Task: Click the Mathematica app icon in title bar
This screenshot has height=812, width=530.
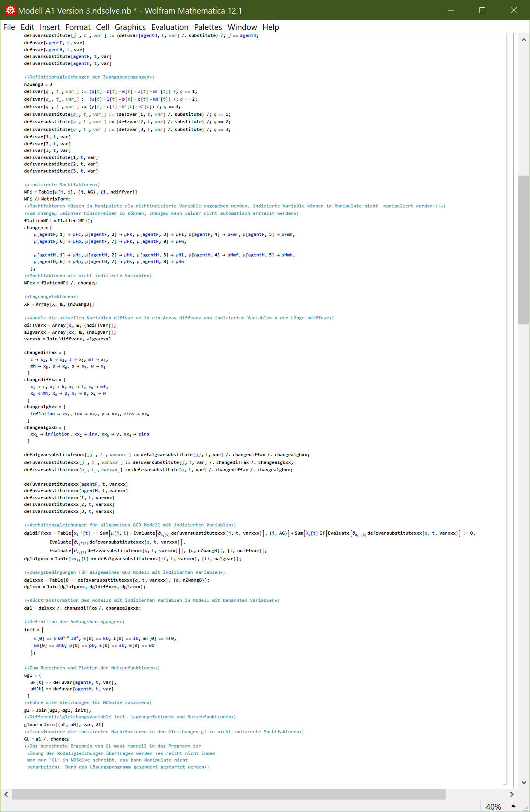Action: (x=10, y=10)
